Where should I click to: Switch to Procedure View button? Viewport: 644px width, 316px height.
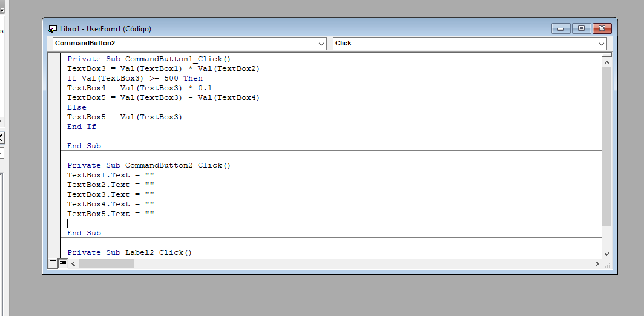click(x=53, y=263)
